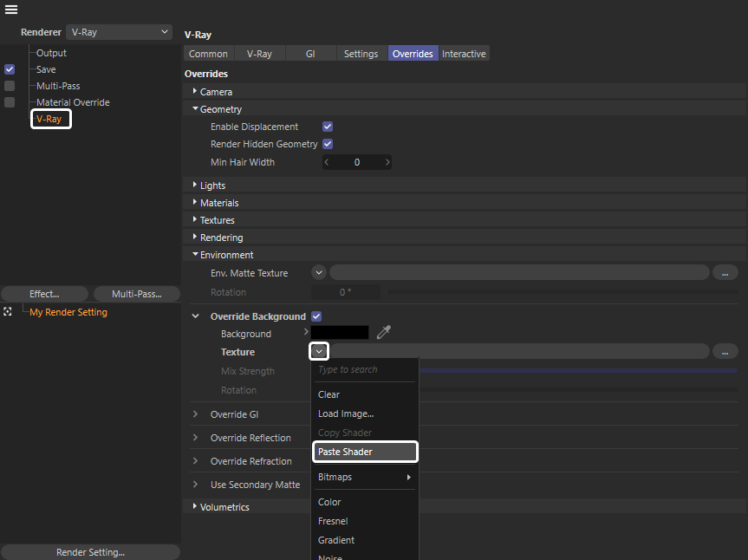Click the black Background color swatch
Image resolution: width=748 pixels, height=560 pixels.
coord(340,332)
